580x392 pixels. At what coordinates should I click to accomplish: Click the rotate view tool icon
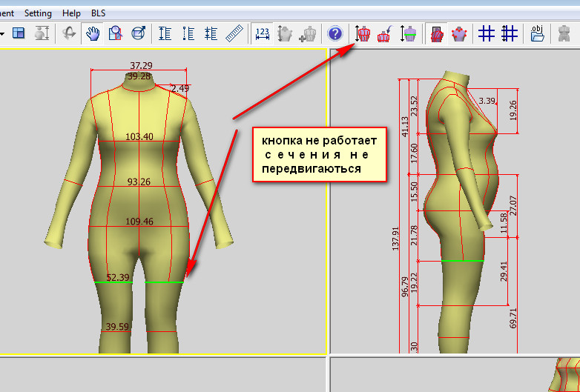tap(68, 33)
